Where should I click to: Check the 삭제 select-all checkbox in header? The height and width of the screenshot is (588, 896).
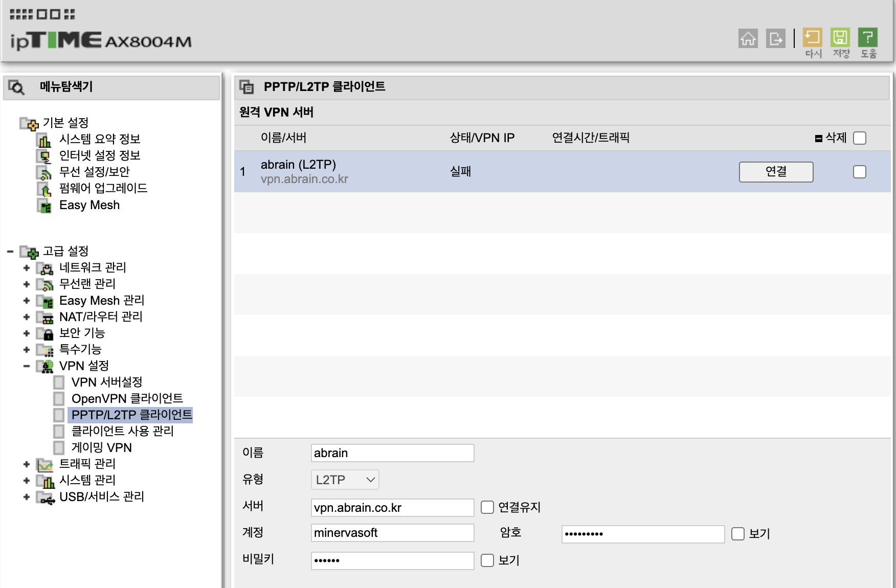(860, 138)
